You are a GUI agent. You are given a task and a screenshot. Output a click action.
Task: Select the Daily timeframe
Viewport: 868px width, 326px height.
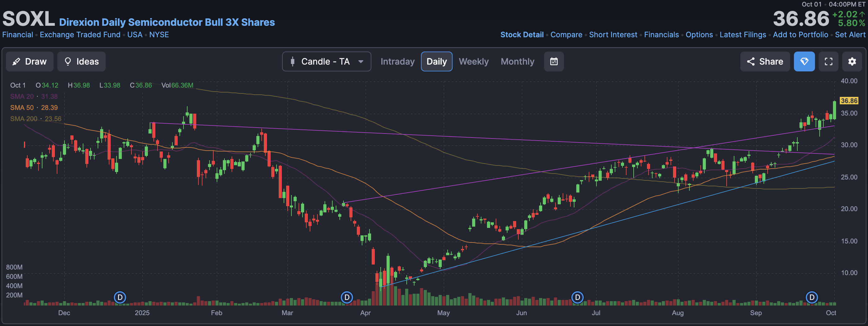436,61
